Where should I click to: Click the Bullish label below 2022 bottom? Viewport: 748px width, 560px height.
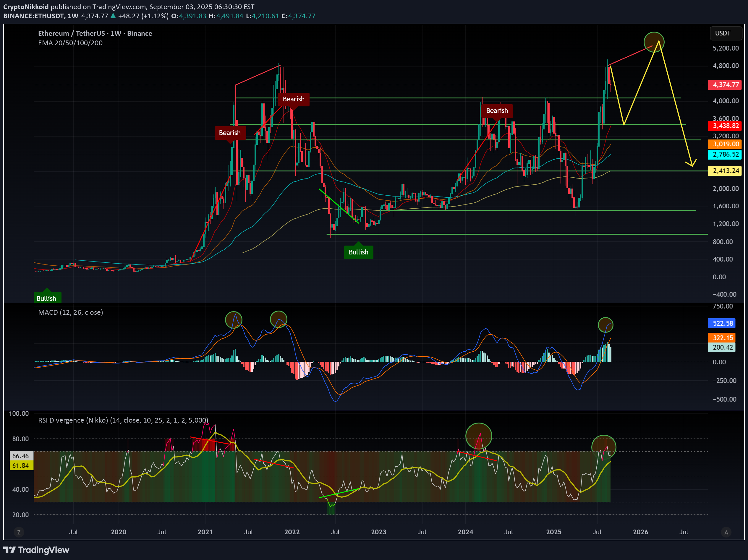click(x=358, y=252)
